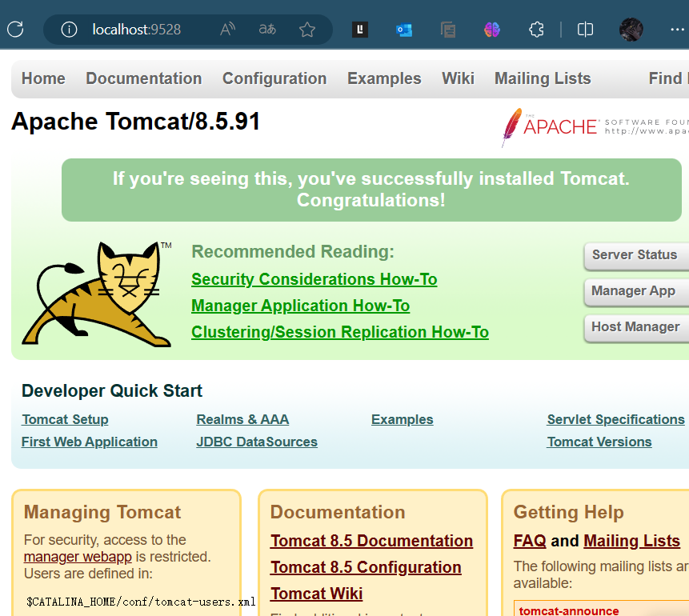Open First Web Application link
Viewport: 689px width, 616px height.
pos(89,442)
